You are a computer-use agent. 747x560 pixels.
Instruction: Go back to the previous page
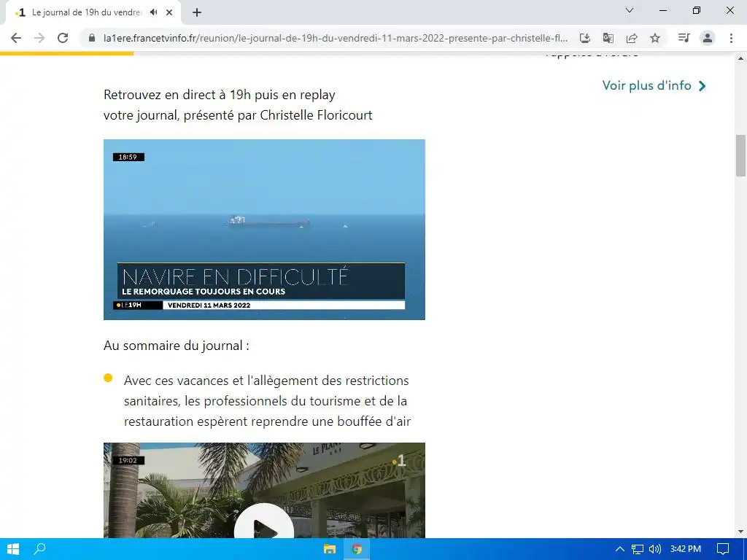click(x=16, y=38)
